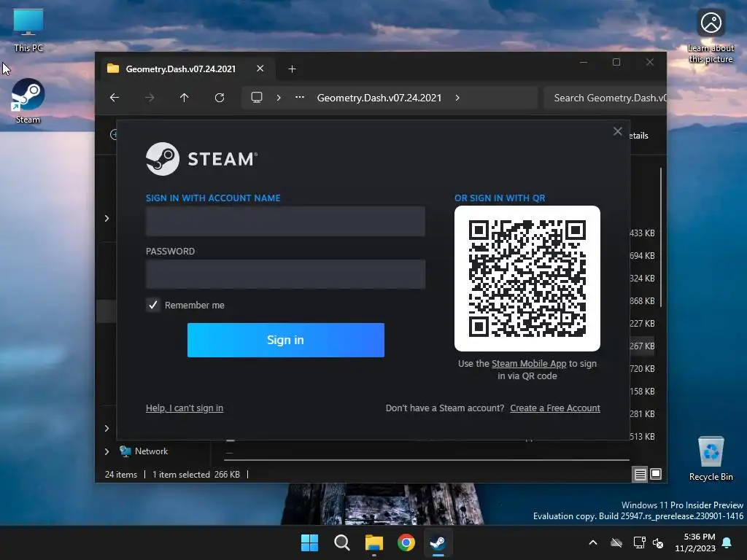Click the 324 KB size cell
The width and height of the screenshot is (747, 560).
point(642,278)
